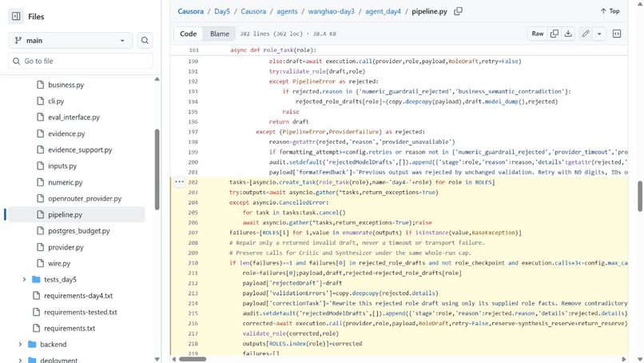Expand the tests_day5 folder chevron
The height and width of the screenshot is (363, 644).
(x=24, y=280)
